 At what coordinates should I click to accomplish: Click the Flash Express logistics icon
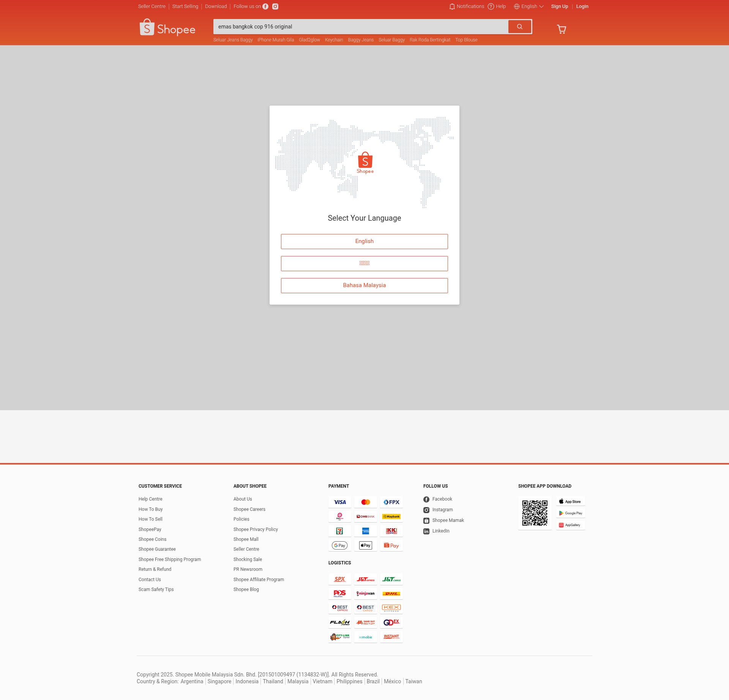(340, 623)
